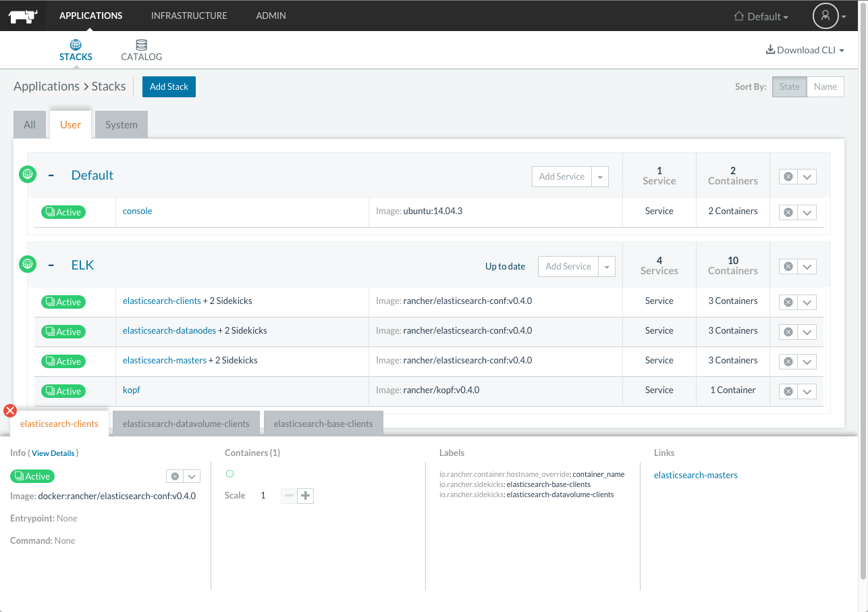This screenshot has width=868, height=612.
Task: Open the Infrastructure menu
Action: pos(189,16)
